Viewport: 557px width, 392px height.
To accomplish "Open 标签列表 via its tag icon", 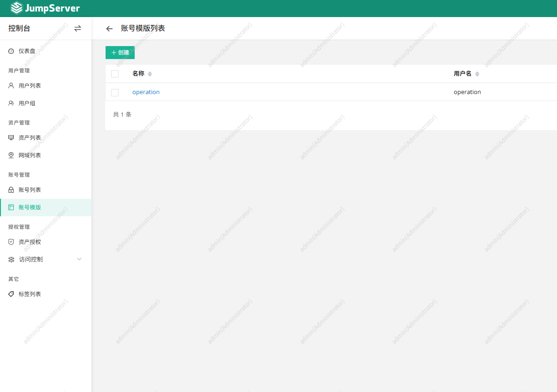I will tap(11, 294).
